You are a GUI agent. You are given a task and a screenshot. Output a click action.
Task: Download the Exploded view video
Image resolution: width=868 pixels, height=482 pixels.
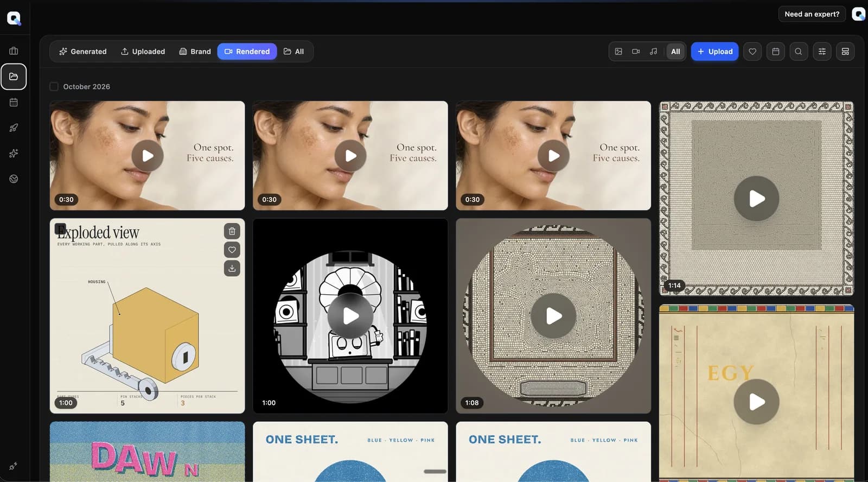pyautogui.click(x=232, y=268)
